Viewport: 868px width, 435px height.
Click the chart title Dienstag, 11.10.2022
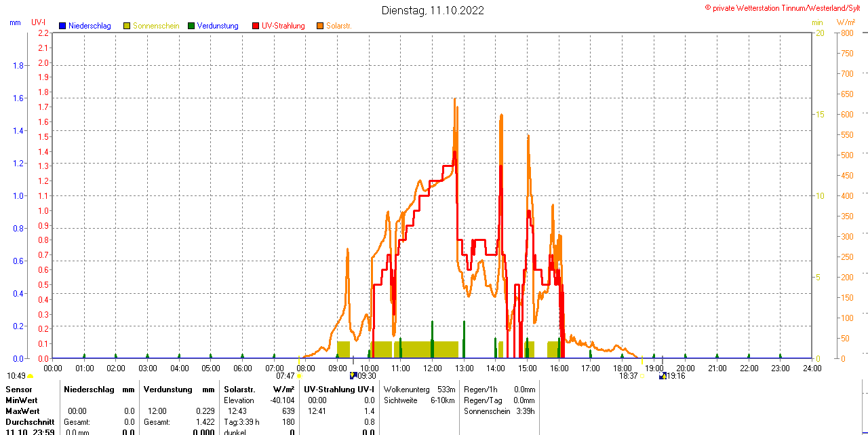tap(433, 10)
